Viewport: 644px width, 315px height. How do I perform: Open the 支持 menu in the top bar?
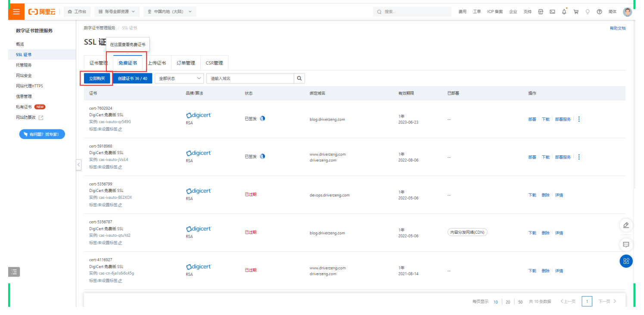pyautogui.click(x=527, y=12)
